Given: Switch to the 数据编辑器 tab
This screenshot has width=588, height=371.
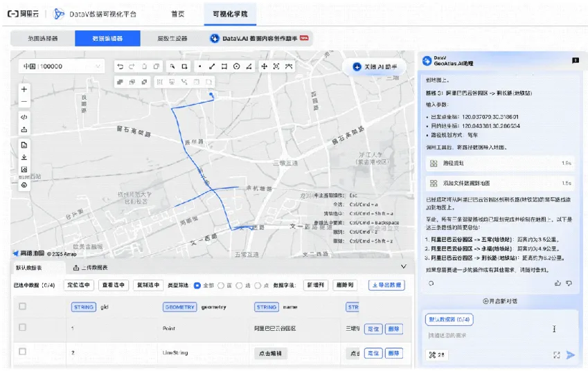Looking at the screenshot, I should (107, 38).
